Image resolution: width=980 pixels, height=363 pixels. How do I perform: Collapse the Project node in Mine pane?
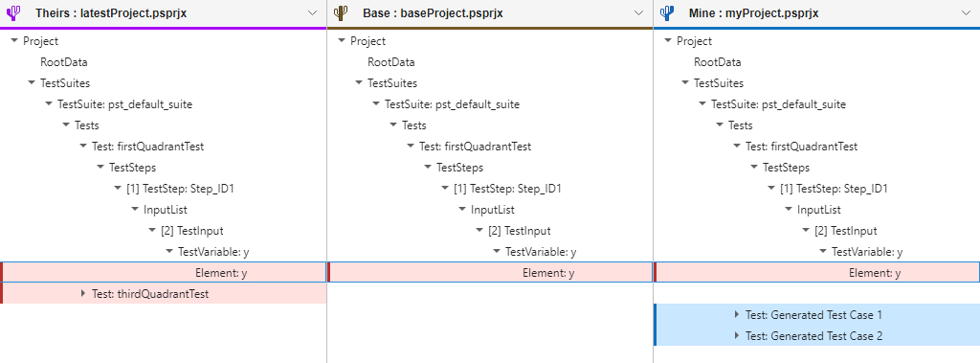[668, 40]
